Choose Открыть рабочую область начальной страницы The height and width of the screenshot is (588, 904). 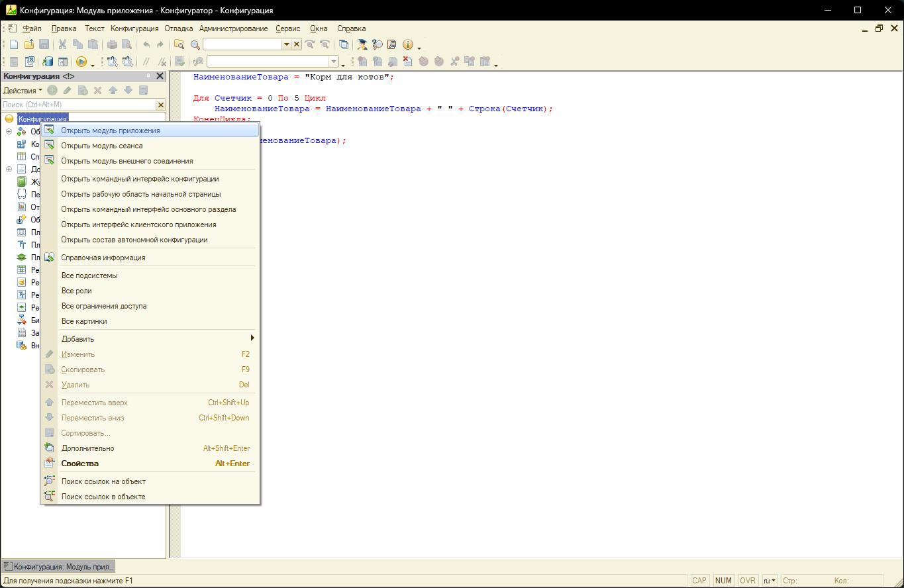150,194
